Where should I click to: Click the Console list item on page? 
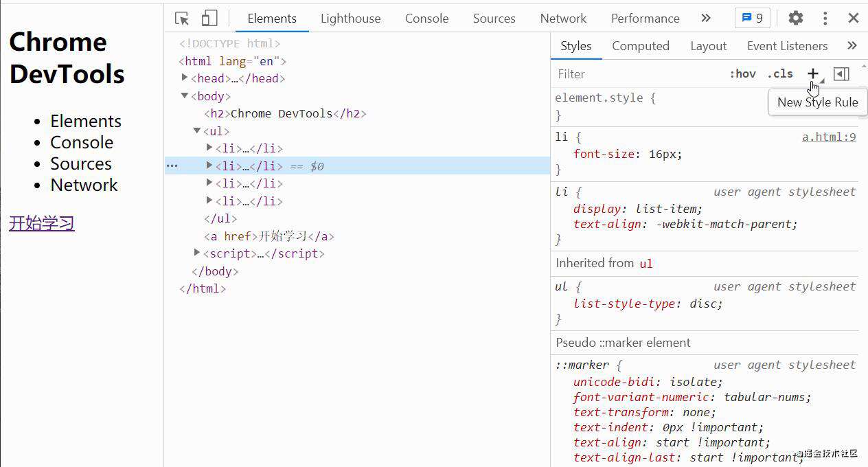point(82,143)
